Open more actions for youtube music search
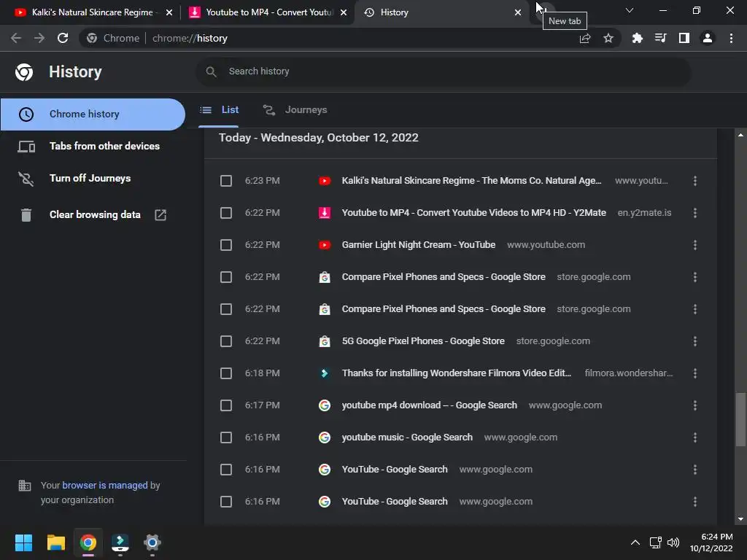Image resolution: width=747 pixels, height=560 pixels. (695, 437)
